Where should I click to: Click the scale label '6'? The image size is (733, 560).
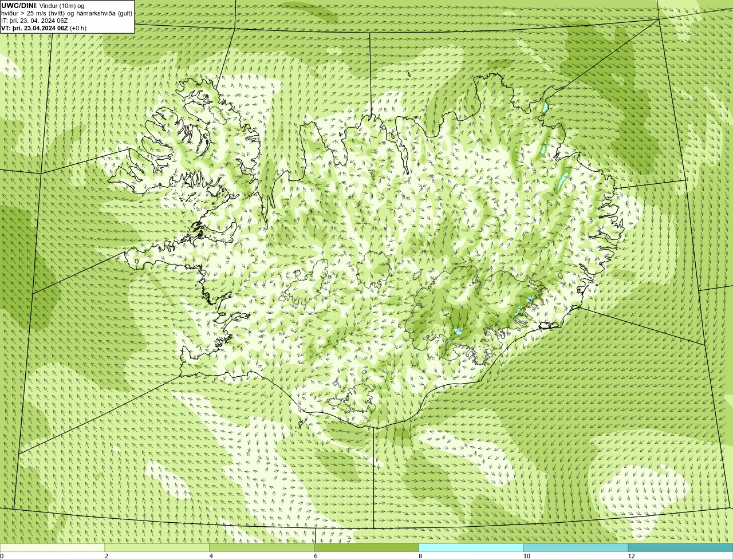tap(316, 556)
